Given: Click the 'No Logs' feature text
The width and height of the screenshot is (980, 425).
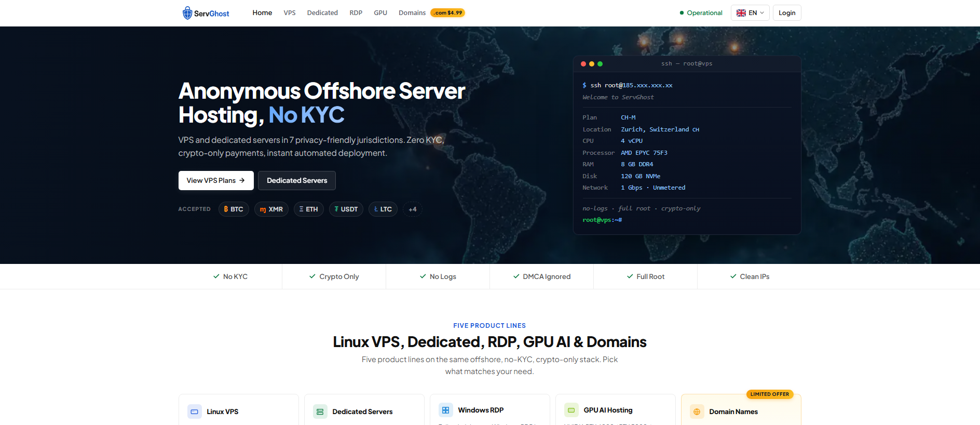Looking at the screenshot, I should pyautogui.click(x=443, y=276).
